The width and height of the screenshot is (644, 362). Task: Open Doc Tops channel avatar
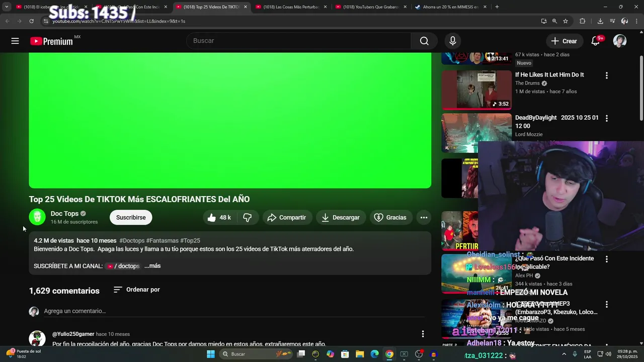tap(37, 217)
